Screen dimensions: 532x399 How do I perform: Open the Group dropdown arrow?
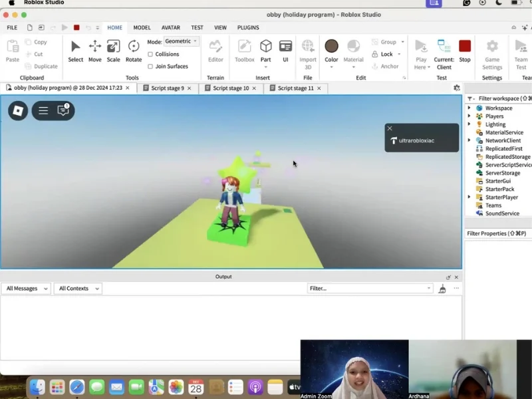coord(403,42)
